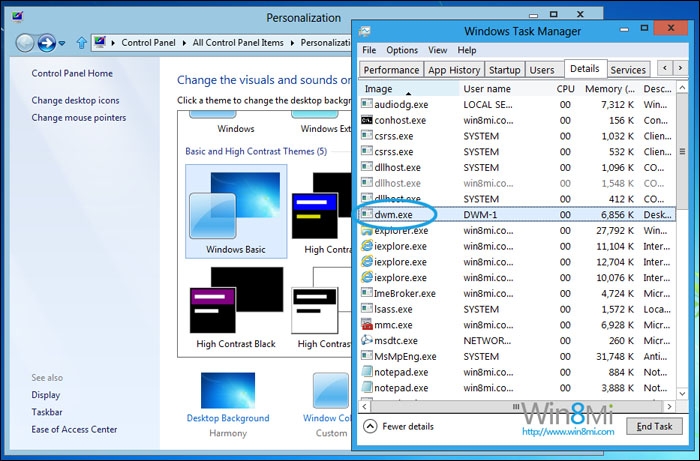Image resolution: width=700 pixels, height=461 pixels.
Task: Click LOCAL SE... user name cell
Action: (488, 104)
